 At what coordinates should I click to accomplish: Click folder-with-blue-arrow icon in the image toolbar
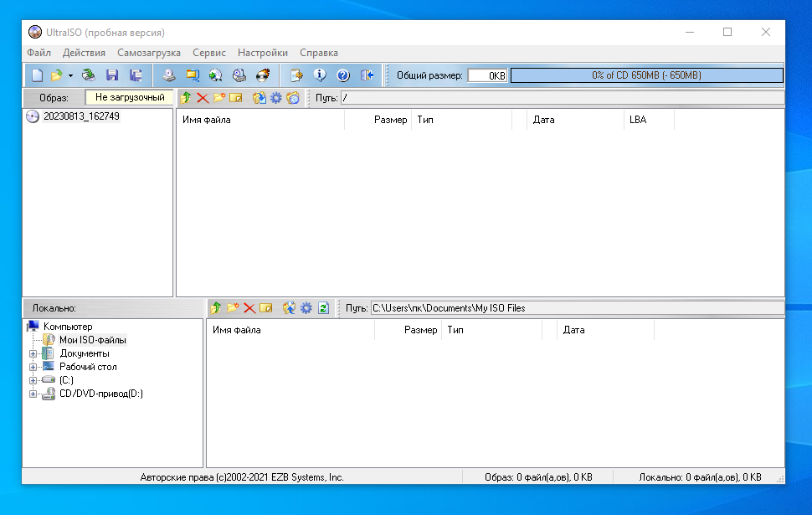tap(259, 97)
